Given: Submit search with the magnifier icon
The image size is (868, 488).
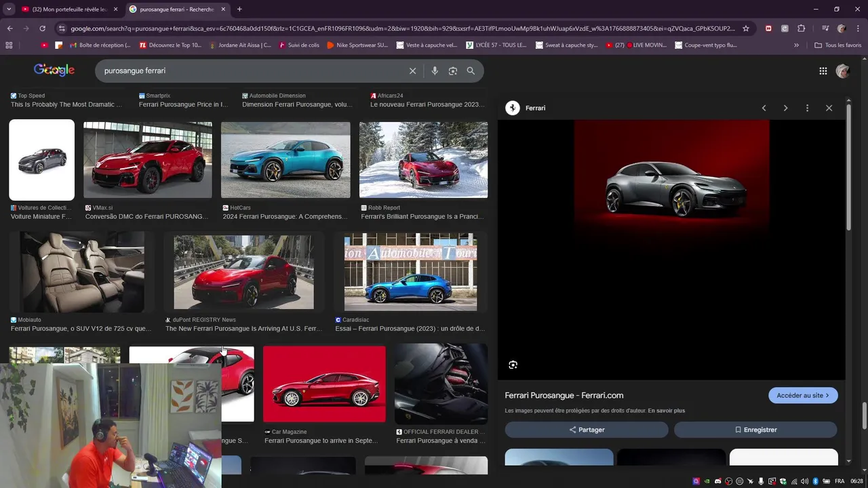Looking at the screenshot, I should click(x=471, y=70).
